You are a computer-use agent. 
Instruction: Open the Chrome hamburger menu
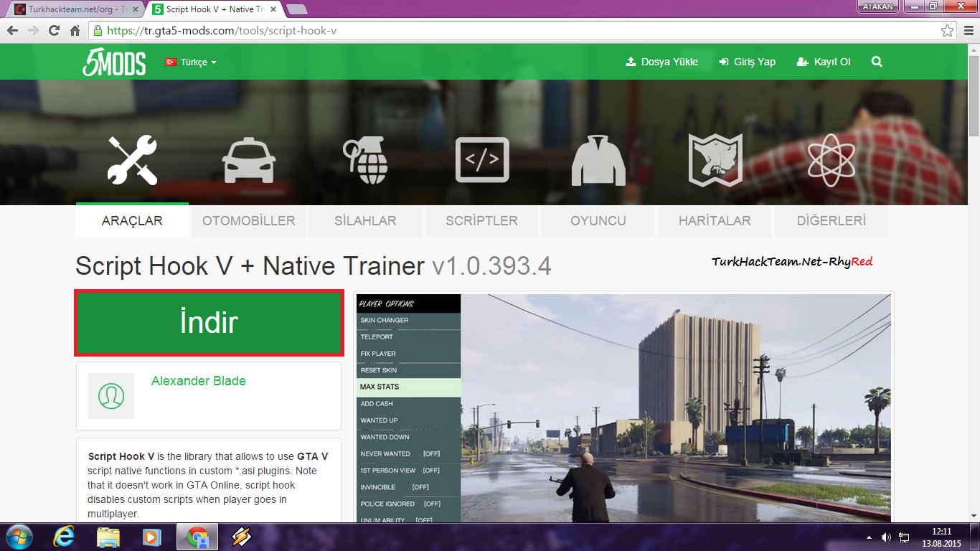point(968,31)
